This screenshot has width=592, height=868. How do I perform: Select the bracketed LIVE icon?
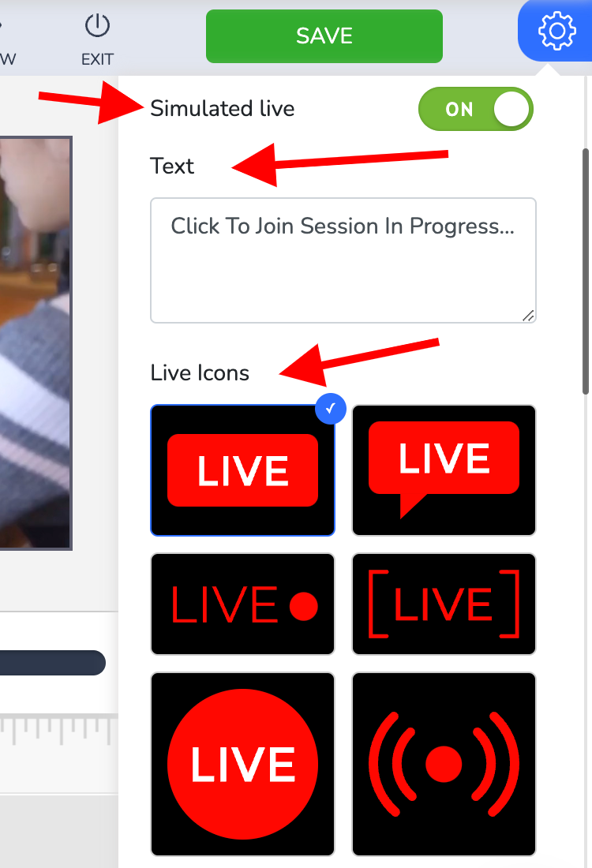(444, 604)
